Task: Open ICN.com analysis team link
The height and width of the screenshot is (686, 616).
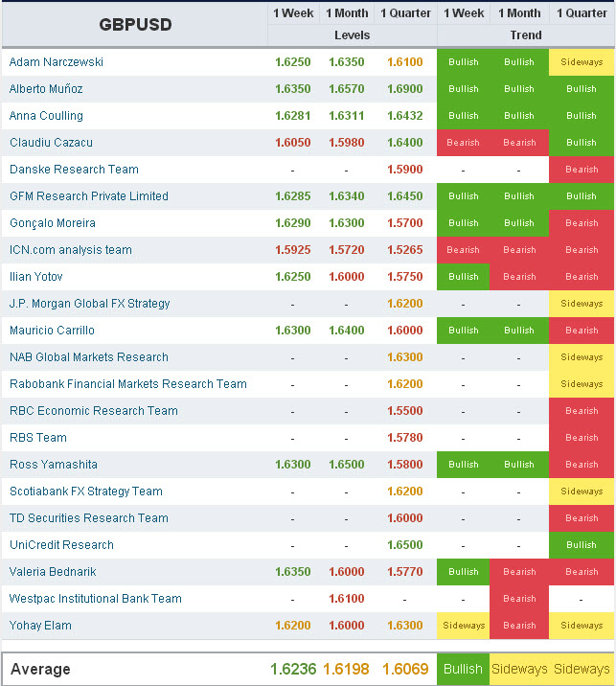Action: [71, 250]
